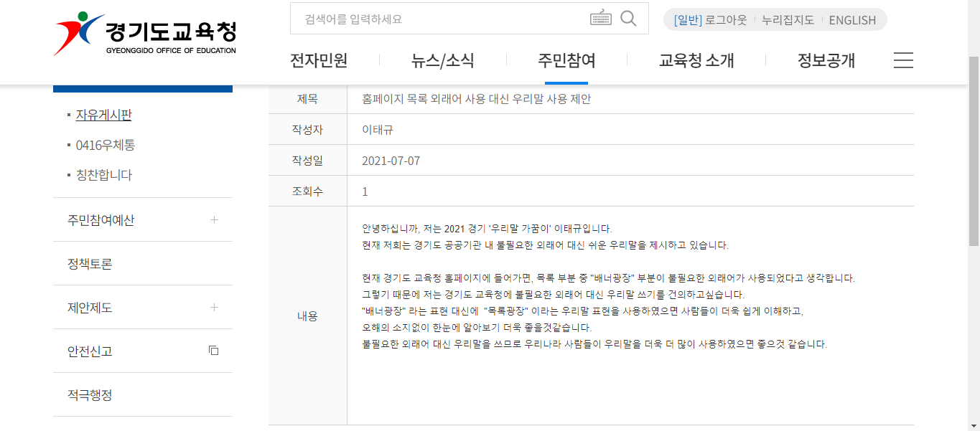The height and width of the screenshot is (431, 980).
Task: Open the 전자민원 menu
Action: 319,61
